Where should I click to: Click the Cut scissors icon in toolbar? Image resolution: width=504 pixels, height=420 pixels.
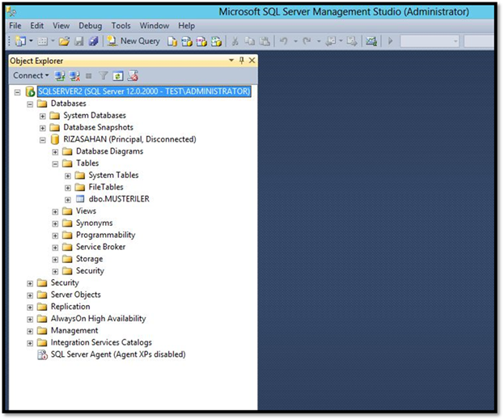[235, 41]
